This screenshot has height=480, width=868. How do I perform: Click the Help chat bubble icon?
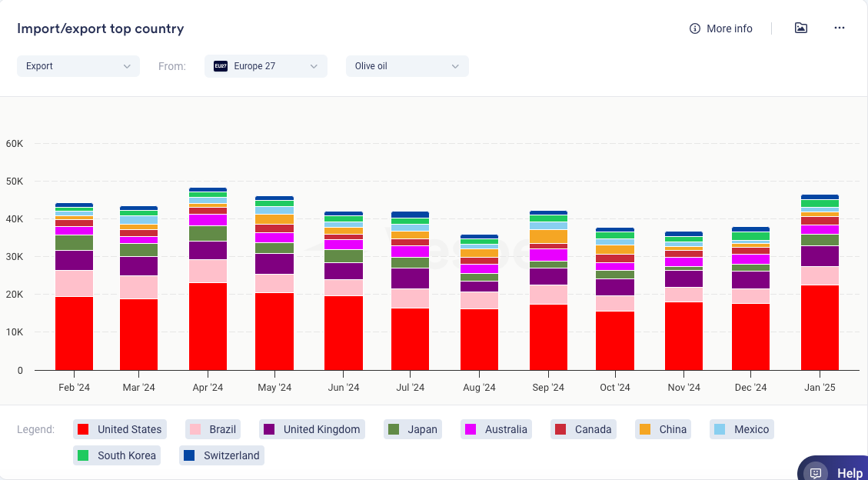tap(816, 473)
